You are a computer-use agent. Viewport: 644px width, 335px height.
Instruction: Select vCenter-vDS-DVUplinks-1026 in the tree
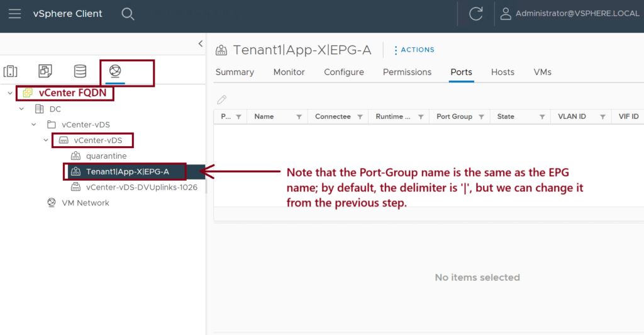(x=142, y=187)
